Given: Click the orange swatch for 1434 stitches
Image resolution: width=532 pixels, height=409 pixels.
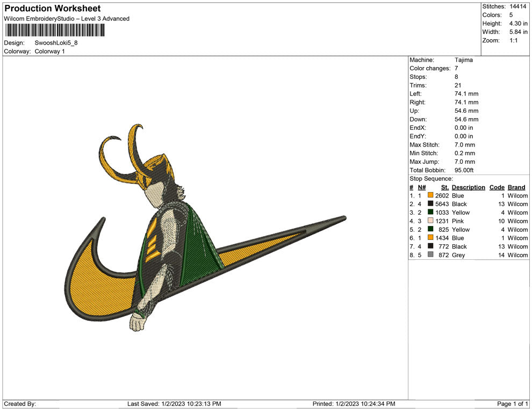Looking at the screenshot, I should (430, 238).
